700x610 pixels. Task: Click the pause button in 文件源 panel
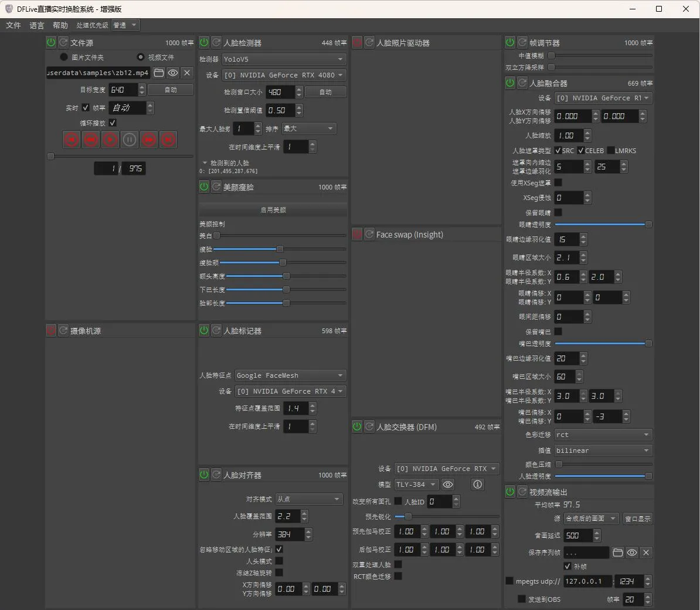click(x=129, y=140)
